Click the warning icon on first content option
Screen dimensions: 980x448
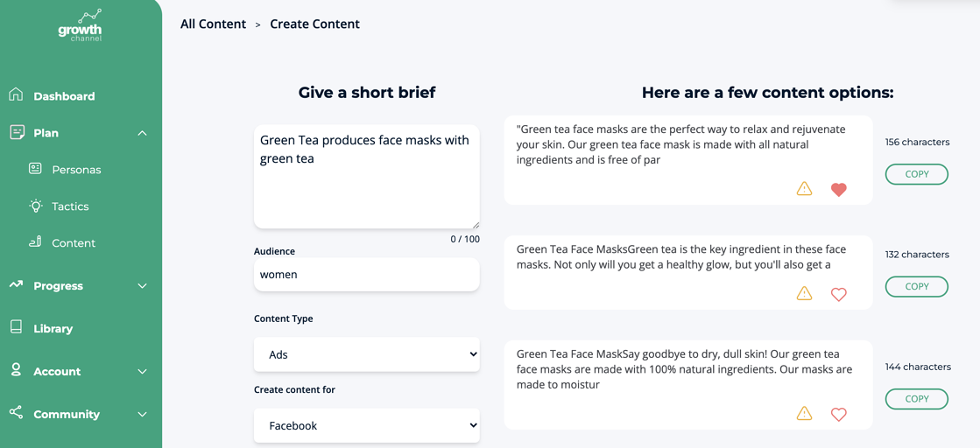point(804,189)
